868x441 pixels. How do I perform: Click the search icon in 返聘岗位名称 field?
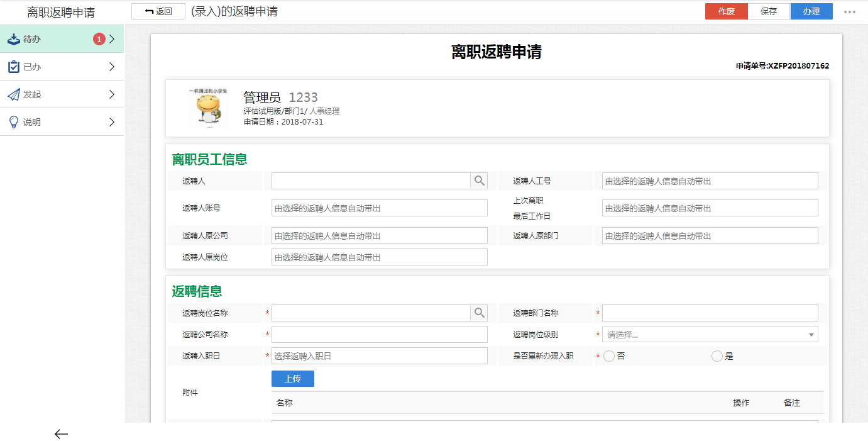480,313
